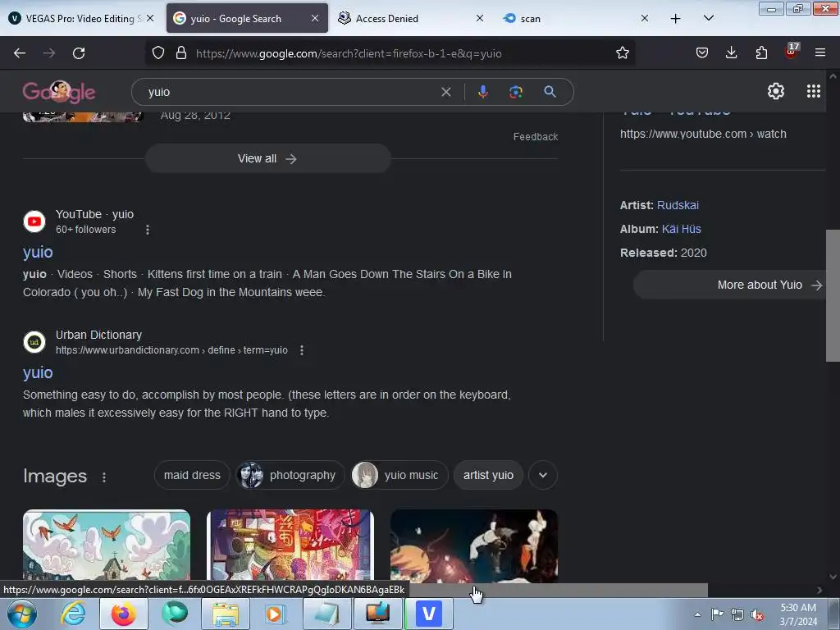The height and width of the screenshot is (630, 840).
Task: Close the VEGAS Pro tab
Action: [150, 19]
